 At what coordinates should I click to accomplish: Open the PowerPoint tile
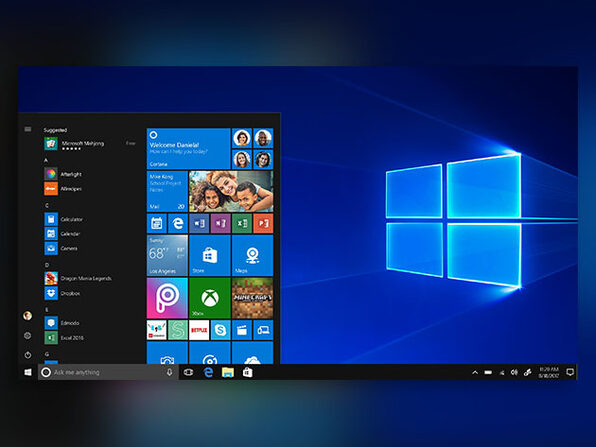[263, 223]
